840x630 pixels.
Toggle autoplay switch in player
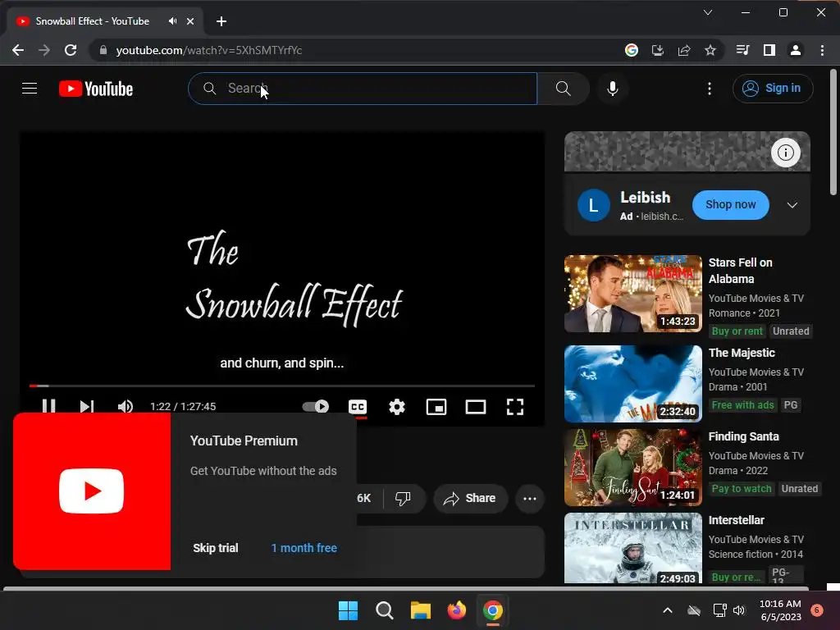click(x=316, y=407)
